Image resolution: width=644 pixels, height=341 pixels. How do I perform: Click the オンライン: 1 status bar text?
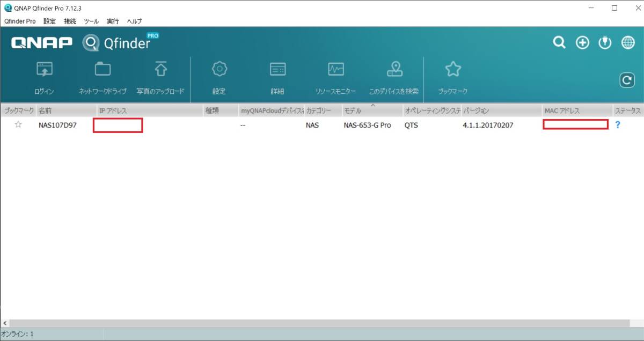(18, 334)
